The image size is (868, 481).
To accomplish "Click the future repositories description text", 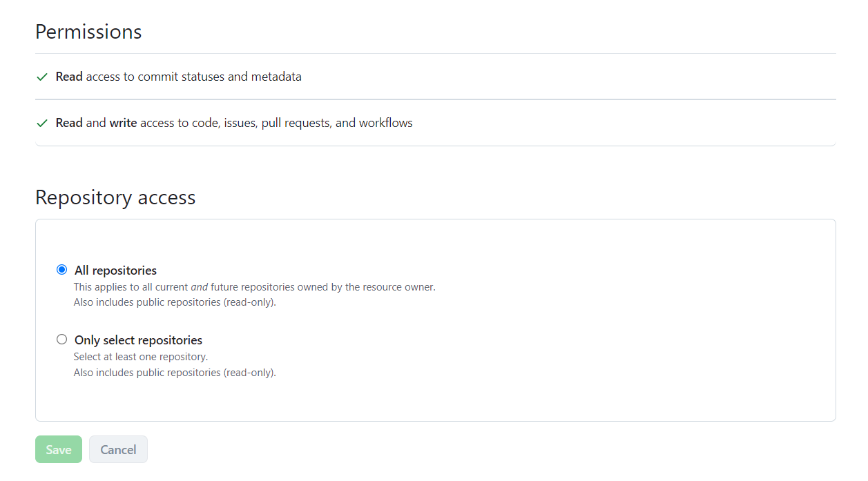I will (254, 286).
